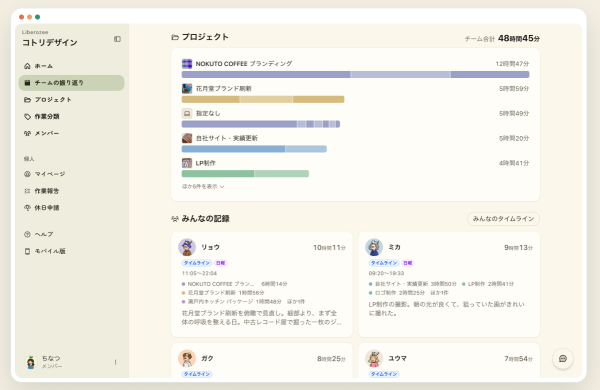
Task: Open モバイル版 in the sidebar
Action: coord(72,251)
